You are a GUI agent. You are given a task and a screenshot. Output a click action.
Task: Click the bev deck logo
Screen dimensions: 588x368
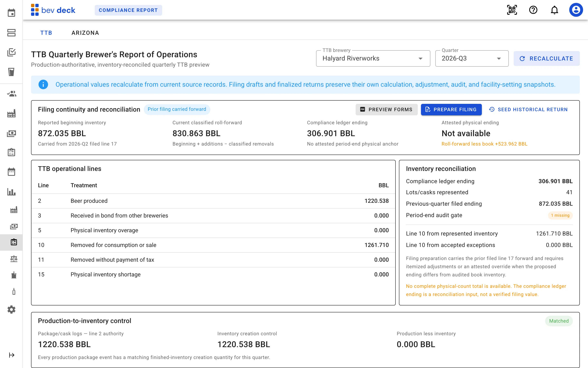(x=53, y=10)
